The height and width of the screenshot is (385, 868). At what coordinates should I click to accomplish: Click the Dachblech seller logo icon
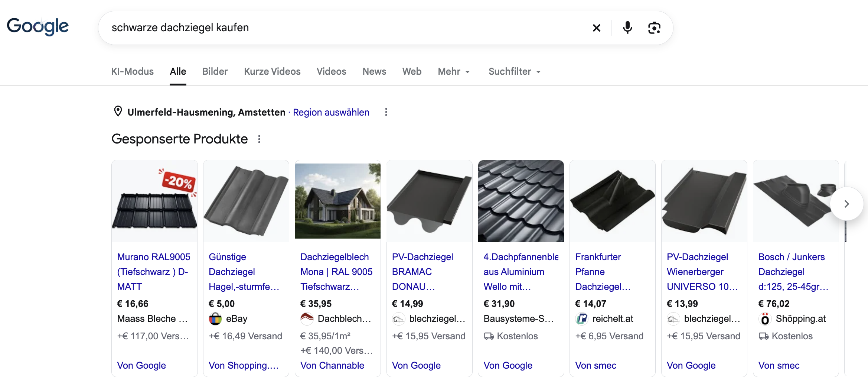point(307,319)
